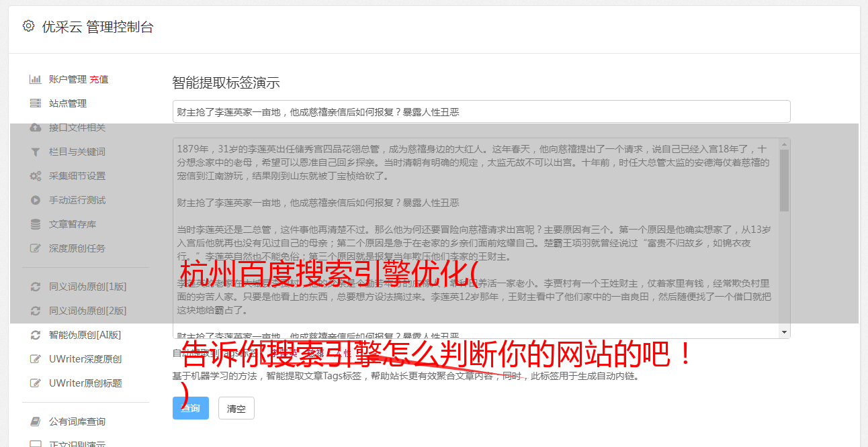Image resolution: width=868 pixels, height=447 pixels.
Task: Select the 站点管理 server icon
Action: [36, 103]
